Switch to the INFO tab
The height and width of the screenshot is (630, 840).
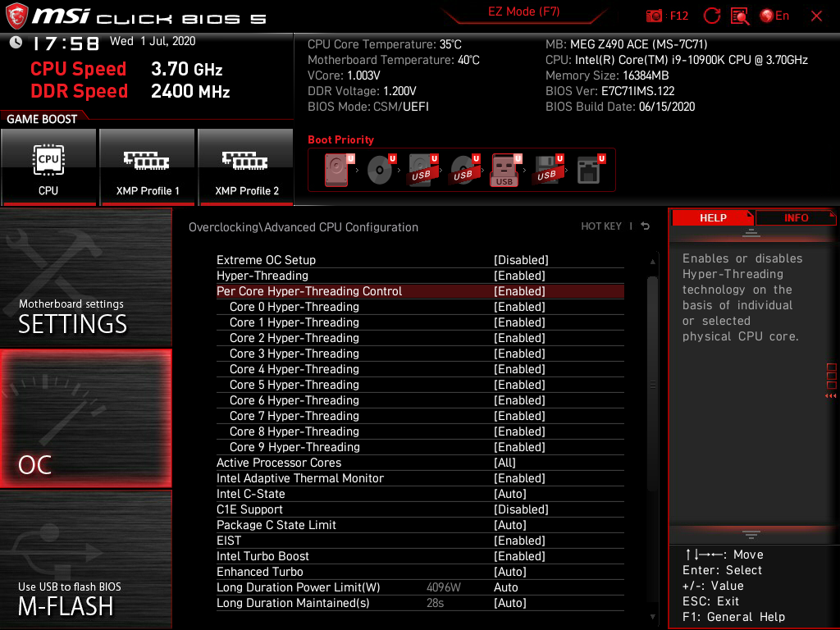(x=796, y=217)
